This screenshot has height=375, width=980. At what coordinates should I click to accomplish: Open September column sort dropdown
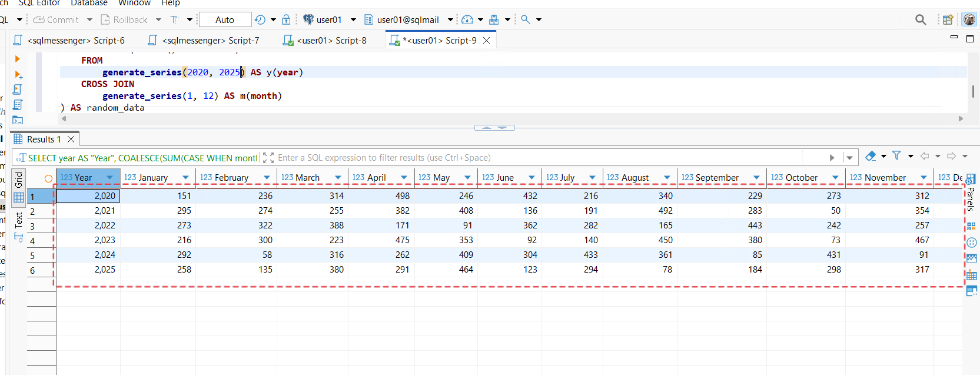756,177
